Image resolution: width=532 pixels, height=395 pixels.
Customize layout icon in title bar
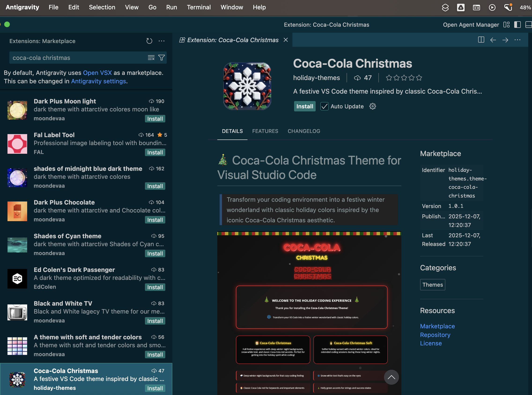click(506, 25)
